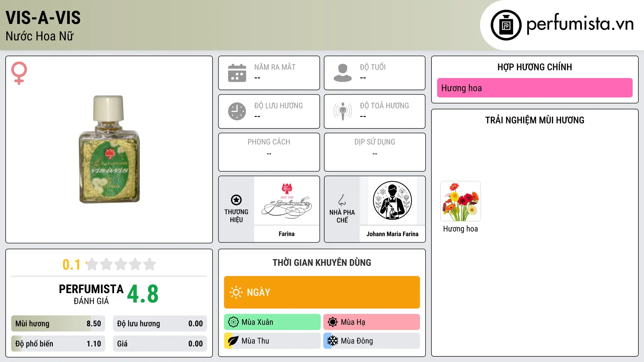Select the Mùa Hạ season bar
644x362 pixels.
point(372,322)
